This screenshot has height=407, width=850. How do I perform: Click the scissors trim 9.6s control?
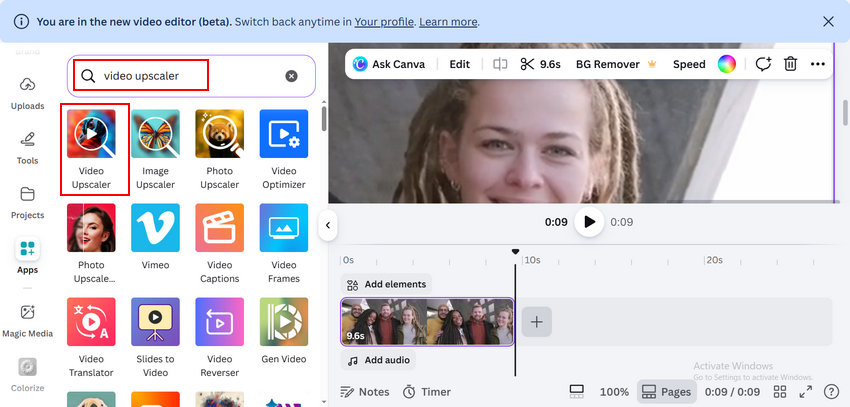tap(540, 64)
